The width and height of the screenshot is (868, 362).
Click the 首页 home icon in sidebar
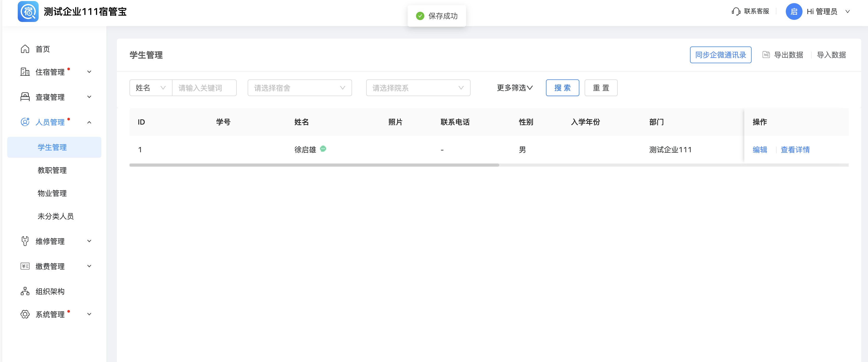point(25,49)
